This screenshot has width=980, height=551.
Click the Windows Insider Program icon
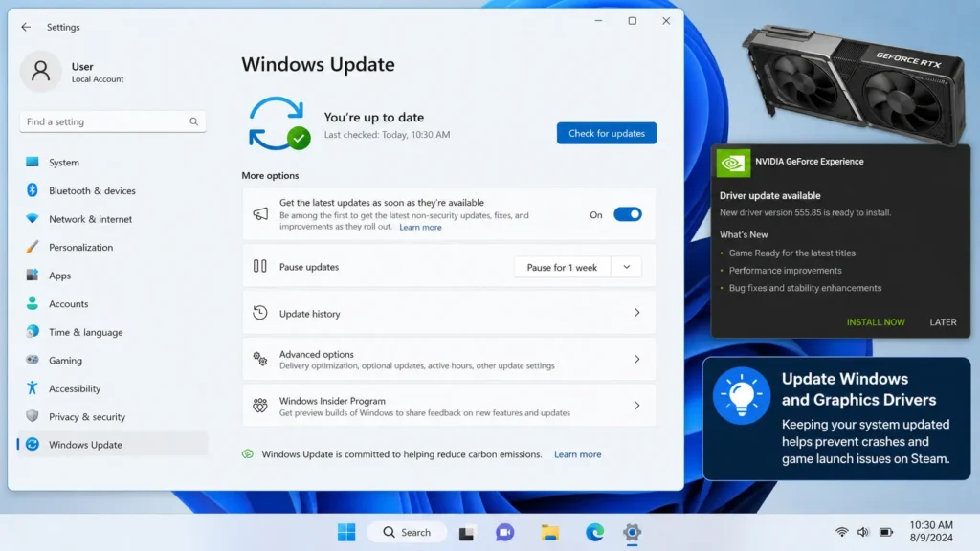click(x=260, y=406)
